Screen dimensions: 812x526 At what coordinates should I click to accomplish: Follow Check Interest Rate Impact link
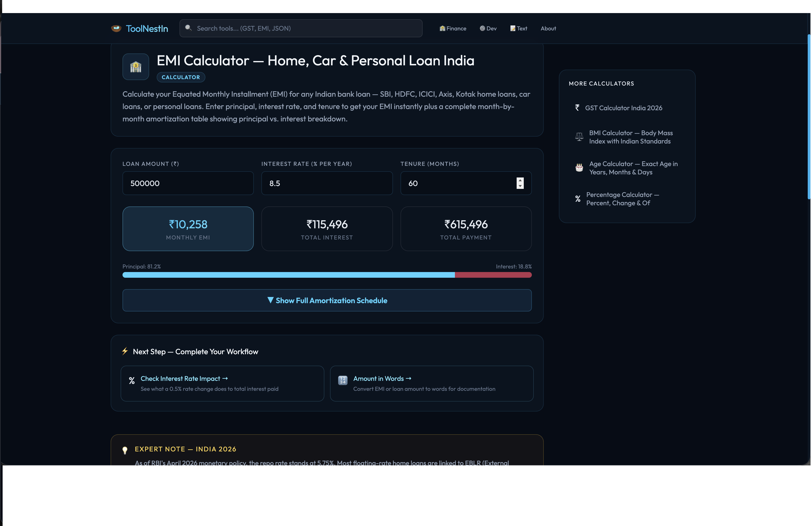pyautogui.click(x=184, y=379)
